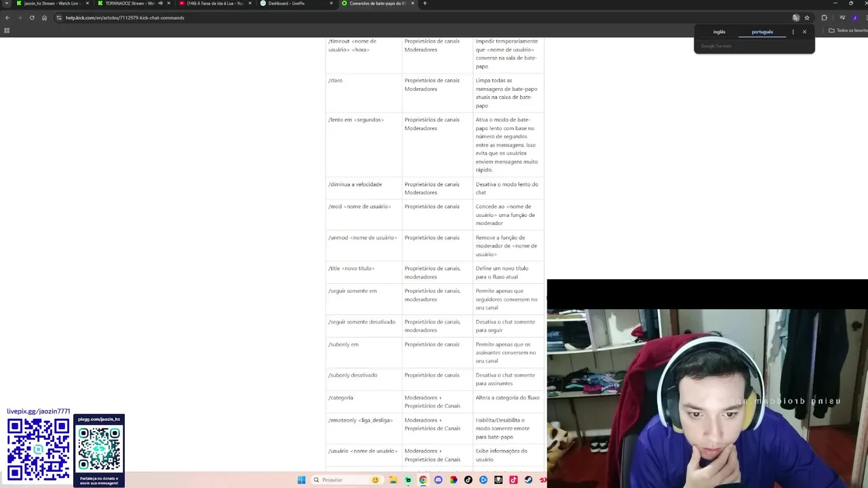Click the /subonly desativado command

353,375
